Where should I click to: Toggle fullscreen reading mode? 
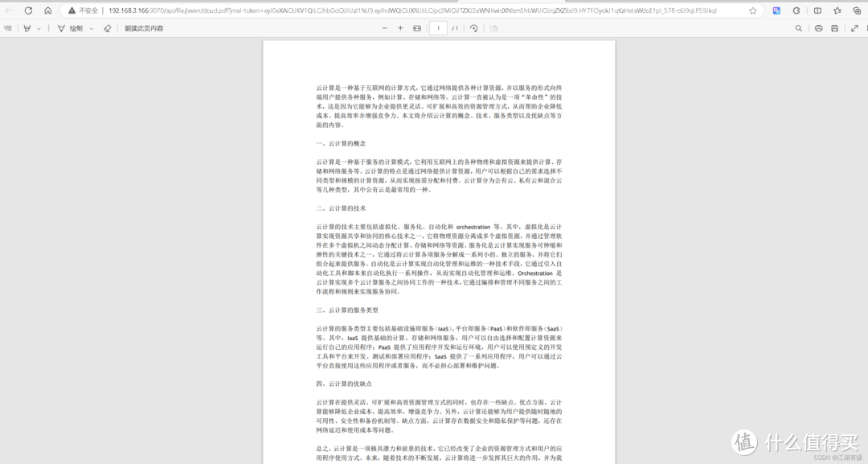pos(854,27)
